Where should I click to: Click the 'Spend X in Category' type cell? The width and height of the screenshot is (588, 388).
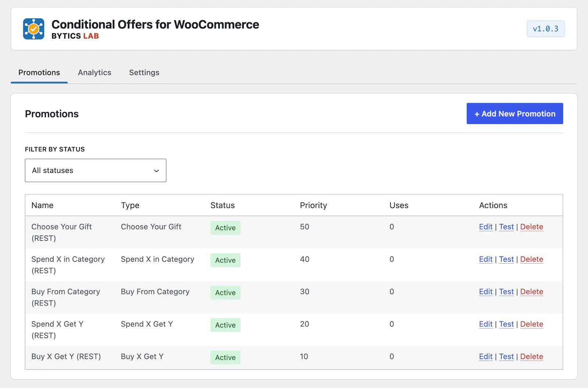pyautogui.click(x=157, y=259)
